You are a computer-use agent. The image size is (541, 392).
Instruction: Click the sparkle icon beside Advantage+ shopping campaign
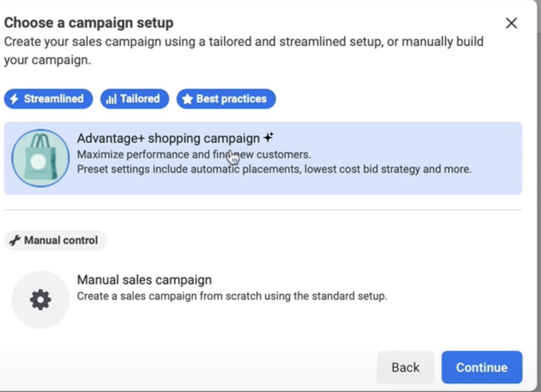pyautogui.click(x=268, y=138)
